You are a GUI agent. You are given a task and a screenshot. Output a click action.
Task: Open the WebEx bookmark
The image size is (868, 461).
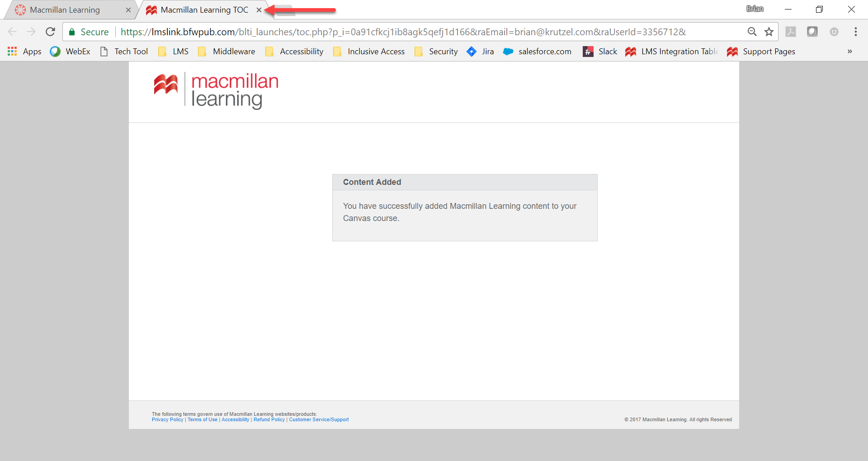(70, 52)
